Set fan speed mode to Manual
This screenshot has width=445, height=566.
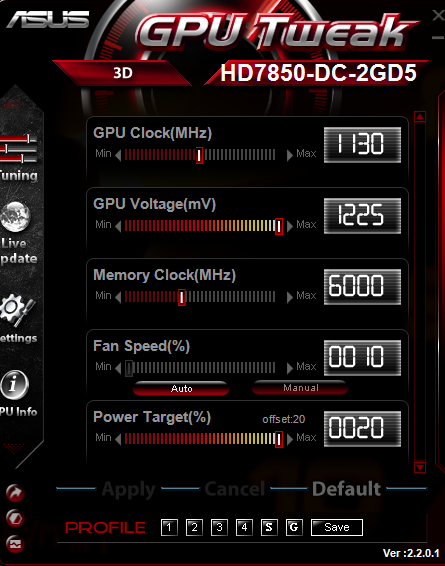(x=300, y=388)
